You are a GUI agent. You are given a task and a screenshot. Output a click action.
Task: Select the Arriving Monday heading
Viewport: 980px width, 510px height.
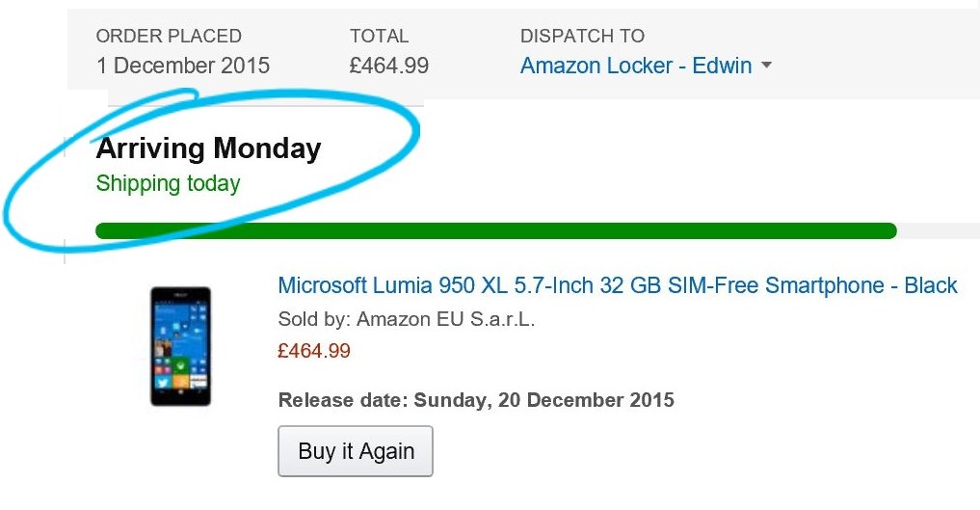(x=208, y=148)
